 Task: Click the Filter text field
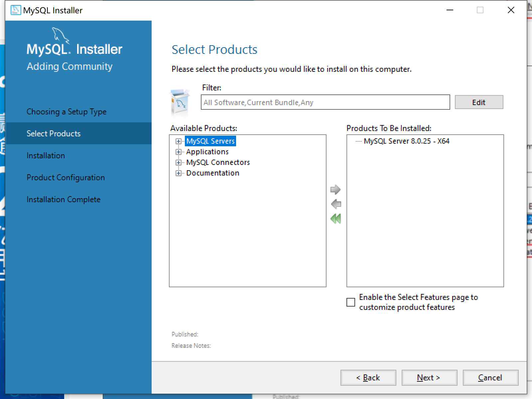325,102
